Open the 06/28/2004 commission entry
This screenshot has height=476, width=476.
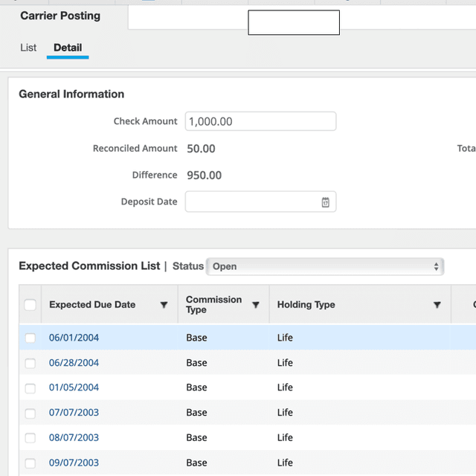tap(74, 363)
